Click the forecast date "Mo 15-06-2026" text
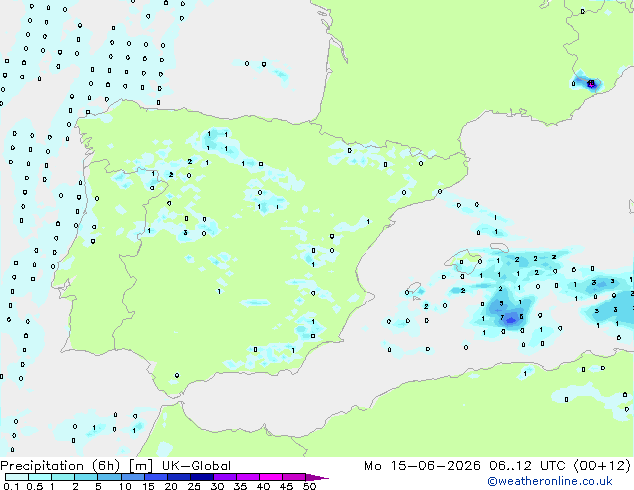634x490 pixels. tap(422, 466)
